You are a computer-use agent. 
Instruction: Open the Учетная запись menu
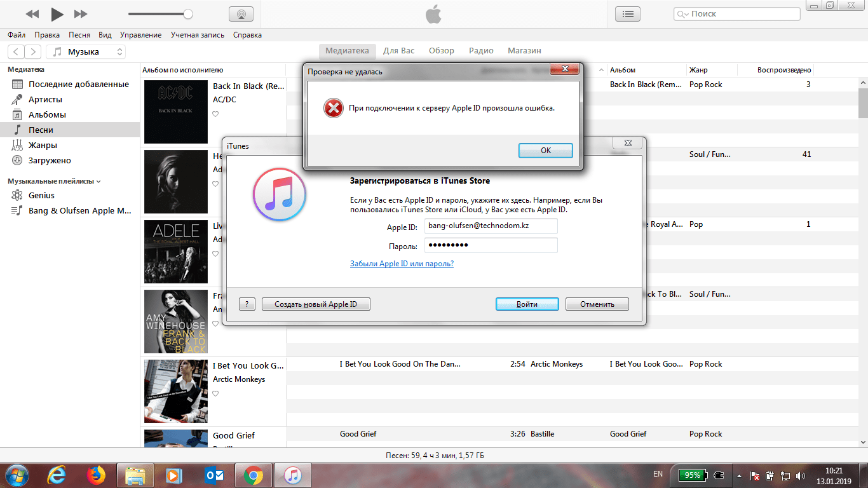pos(198,35)
